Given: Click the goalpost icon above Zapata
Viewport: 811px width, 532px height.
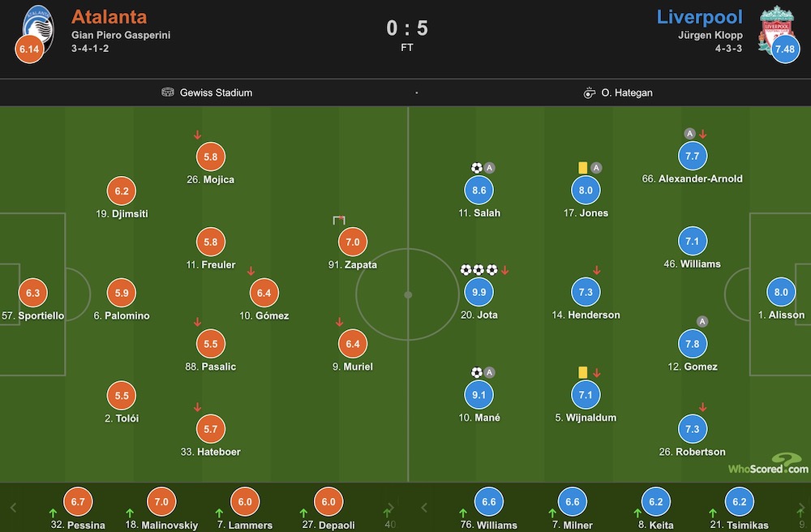Looking at the screenshot, I should [x=339, y=221].
